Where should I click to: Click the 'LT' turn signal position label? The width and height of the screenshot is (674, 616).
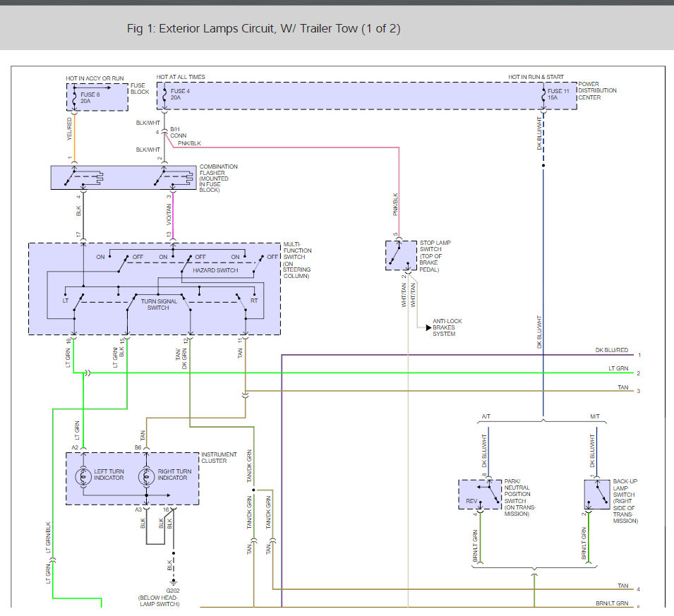66,301
